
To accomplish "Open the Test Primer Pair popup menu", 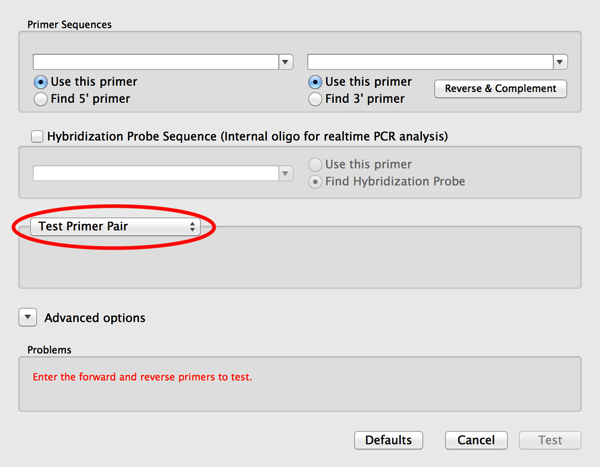I will (116, 227).
